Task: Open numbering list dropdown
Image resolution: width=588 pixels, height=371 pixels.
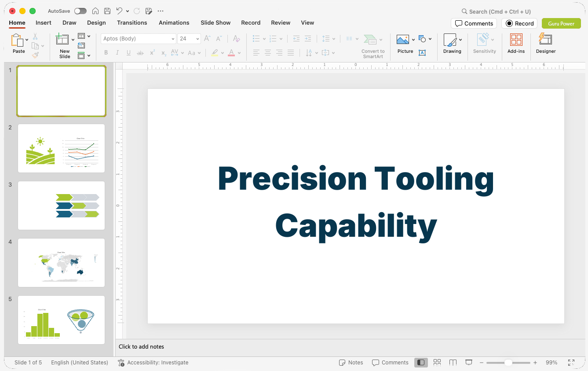Action: pos(281,39)
